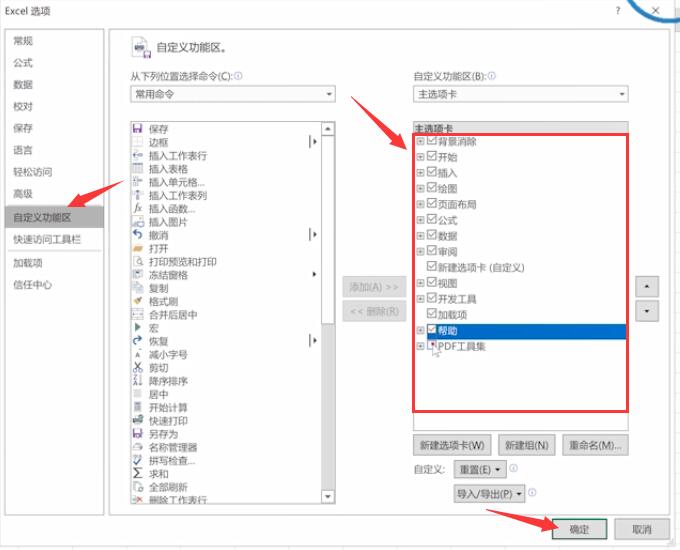680x550 pixels.
Task: Click the 取消 button
Action: [x=642, y=529]
